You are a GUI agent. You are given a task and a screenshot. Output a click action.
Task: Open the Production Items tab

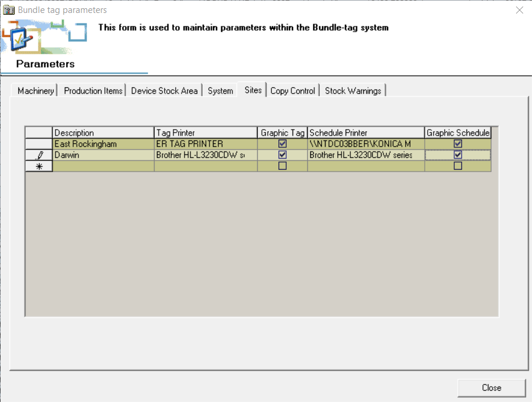(93, 91)
